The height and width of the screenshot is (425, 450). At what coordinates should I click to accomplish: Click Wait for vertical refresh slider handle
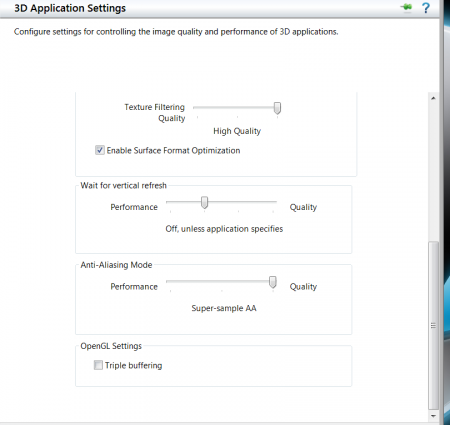coord(204,202)
